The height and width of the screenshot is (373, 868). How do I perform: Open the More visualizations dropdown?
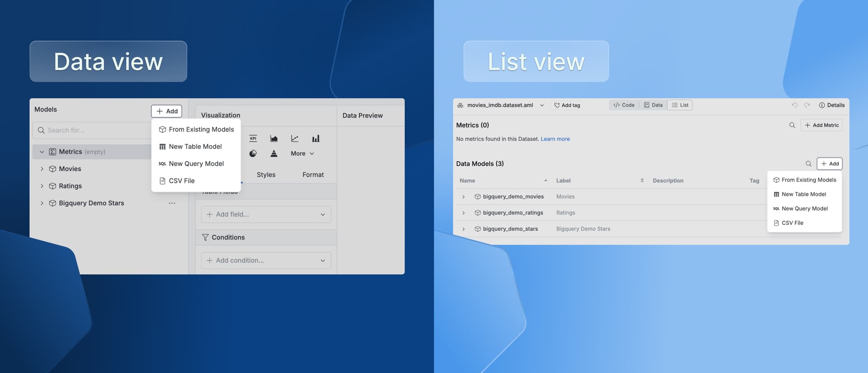[302, 154]
